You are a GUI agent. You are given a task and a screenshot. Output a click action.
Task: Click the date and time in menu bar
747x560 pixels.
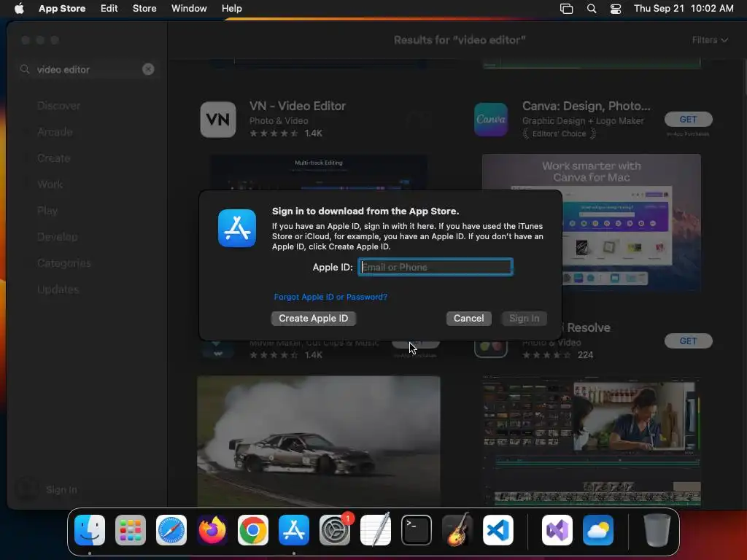click(x=684, y=8)
